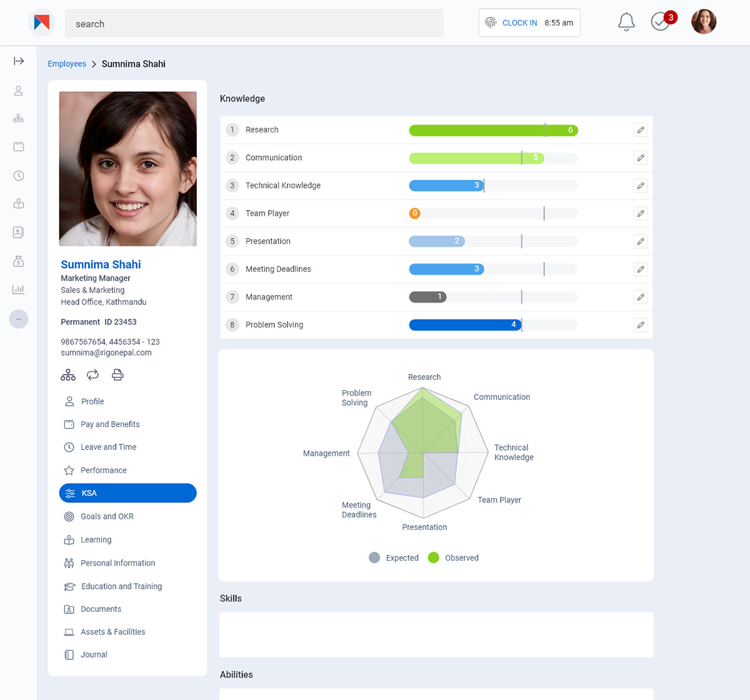This screenshot has width=750, height=700.
Task: Open the notifications bell
Action: pos(626,21)
